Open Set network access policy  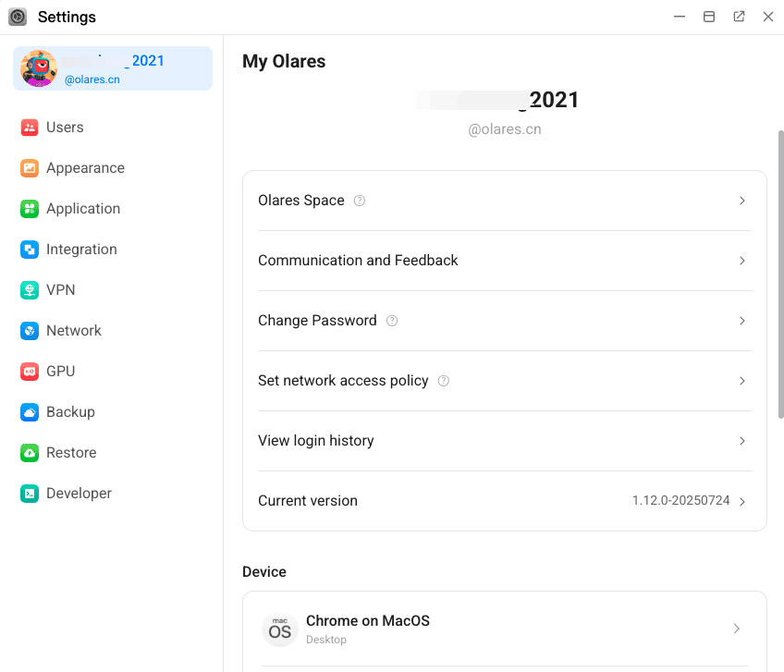tap(505, 381)
